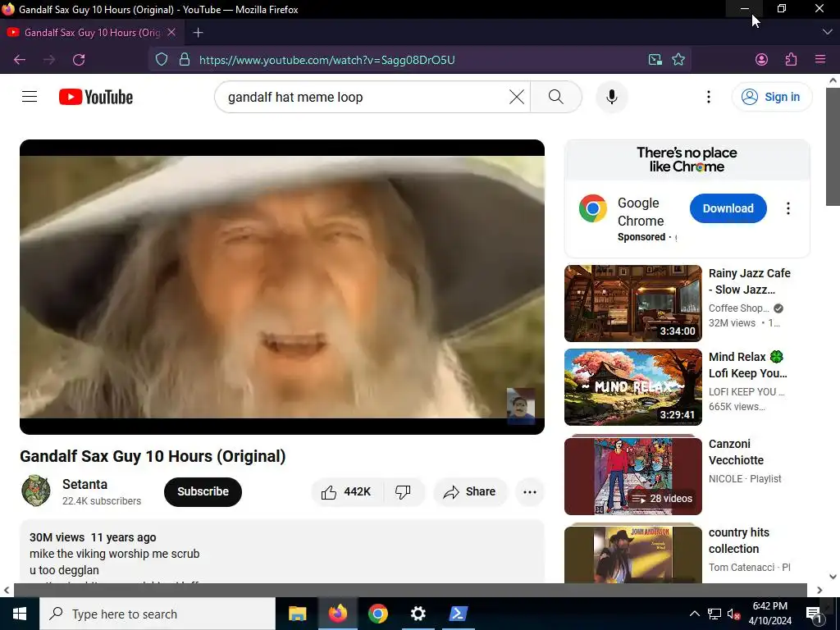
Task: Click the Firefox icon in taskbar
Action: tap(337, 614)
